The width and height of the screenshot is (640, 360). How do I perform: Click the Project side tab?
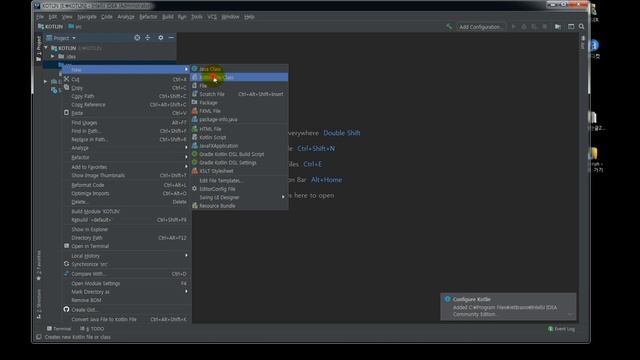[x=39, y=48]
